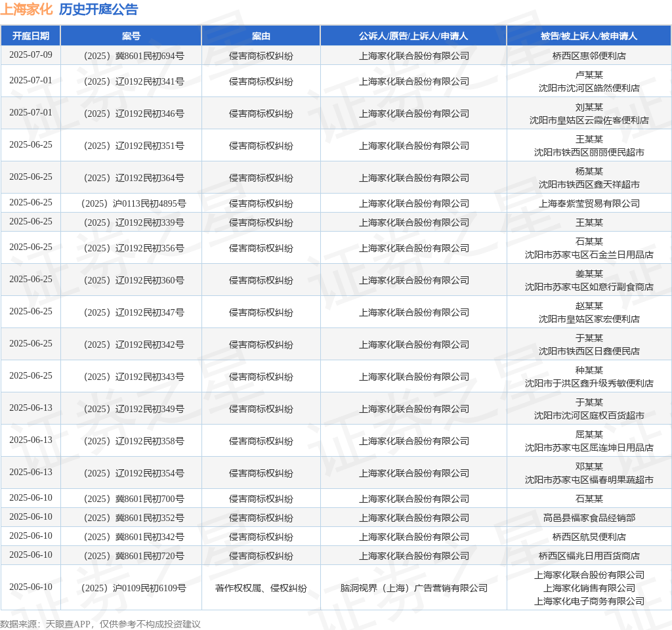Click defendant 沈阳市苏家屯区福春明果蔬超市

point(589,480)
